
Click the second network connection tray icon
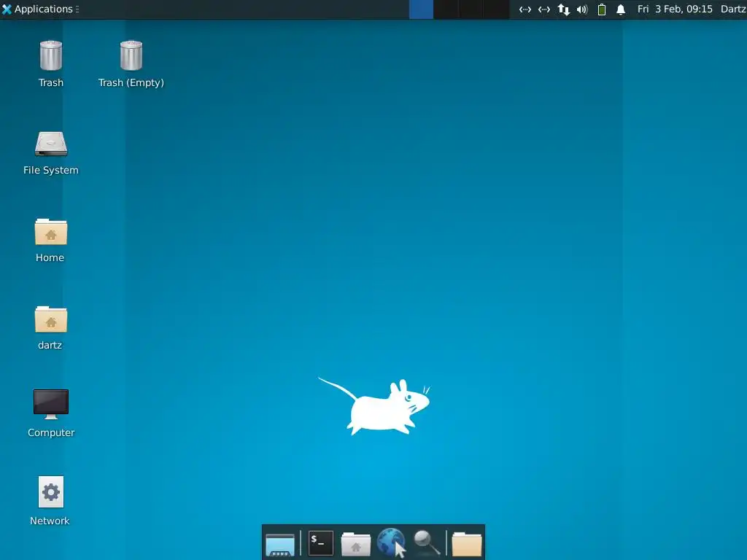[x=544, y=9]
